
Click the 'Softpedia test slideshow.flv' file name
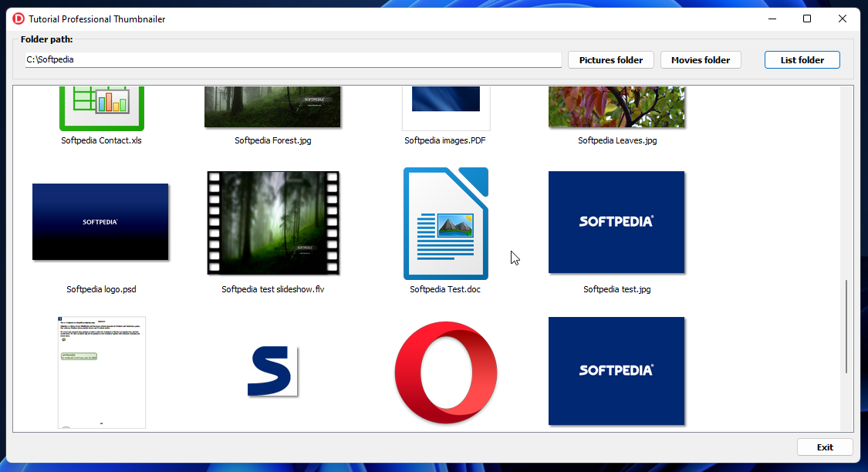coord(273,289)
